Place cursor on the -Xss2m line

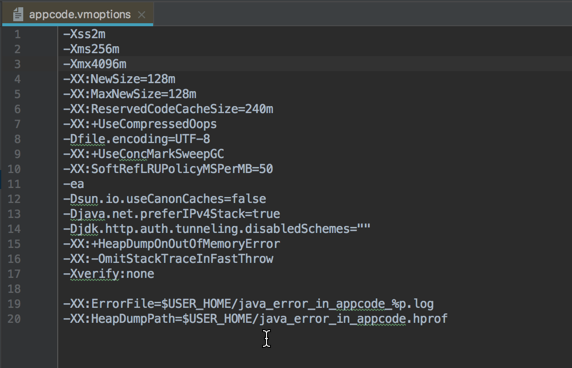pyautogui.click(x=84, y=34)
